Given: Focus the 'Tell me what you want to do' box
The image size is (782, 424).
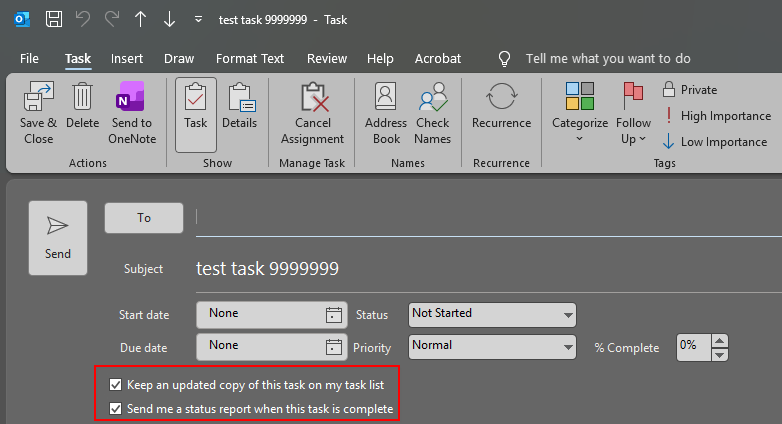Looking at the screenshot, I should pyautogui.click(x=608, y=58).
